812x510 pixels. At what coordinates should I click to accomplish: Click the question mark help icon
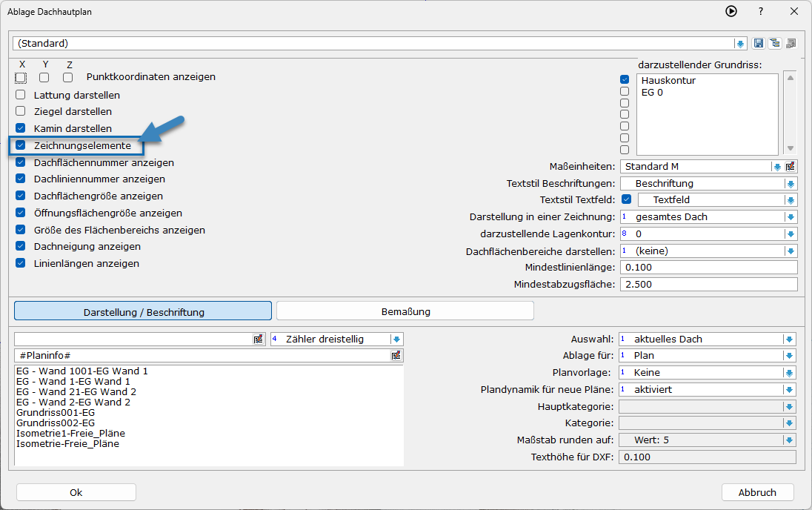coord(760,11)
